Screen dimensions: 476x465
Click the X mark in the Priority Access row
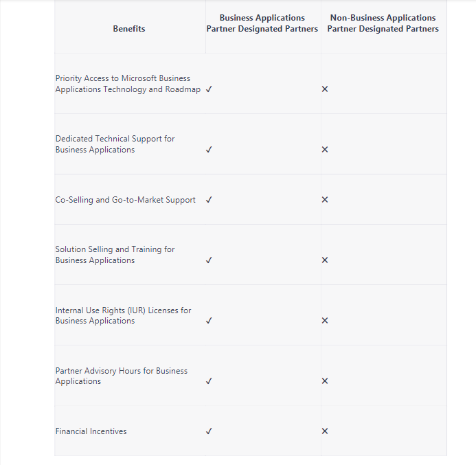[325, 89]
